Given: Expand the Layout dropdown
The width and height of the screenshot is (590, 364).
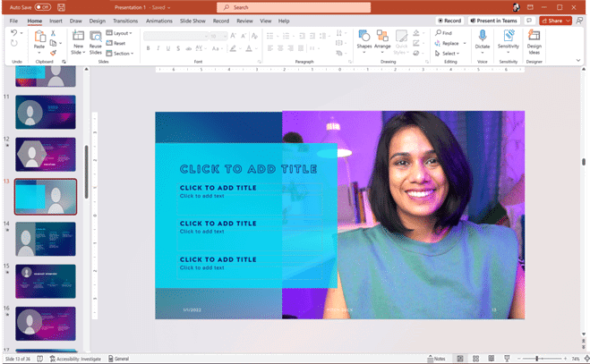Looking at the screenshot, I should click(120, 33).
